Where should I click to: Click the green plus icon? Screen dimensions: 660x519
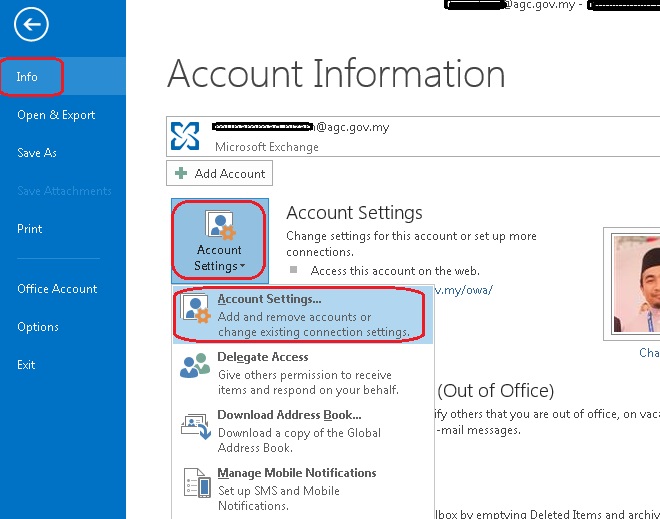coord(181,173)
